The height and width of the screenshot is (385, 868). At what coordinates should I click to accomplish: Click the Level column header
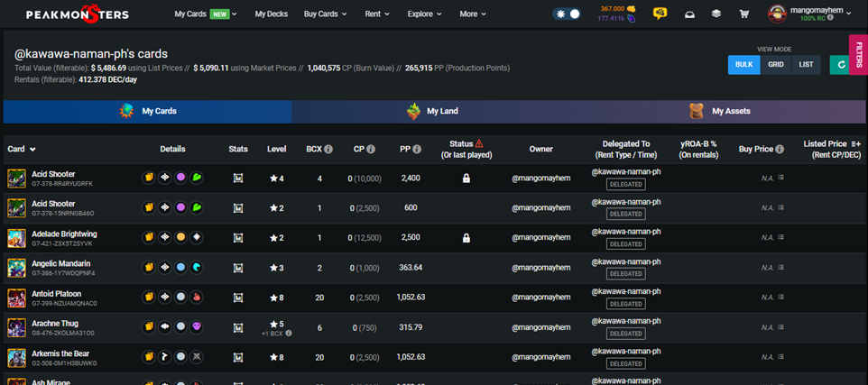tap(277, 150)
